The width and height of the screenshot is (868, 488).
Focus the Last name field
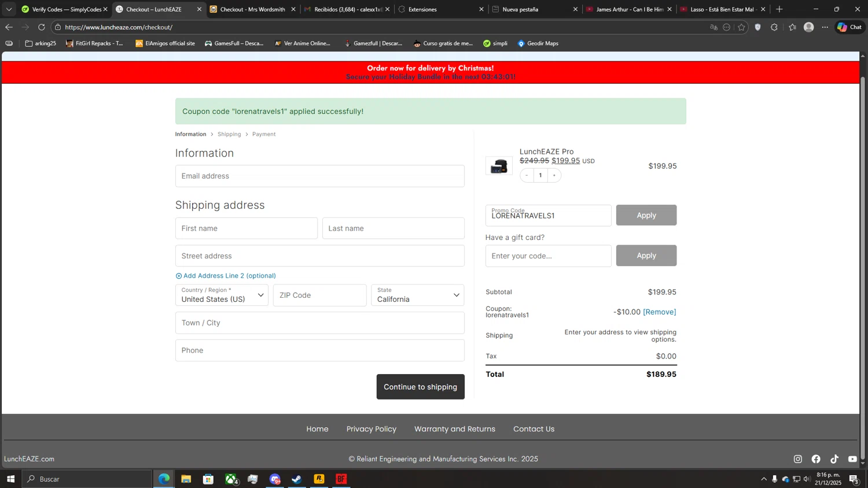coord(393,228)
